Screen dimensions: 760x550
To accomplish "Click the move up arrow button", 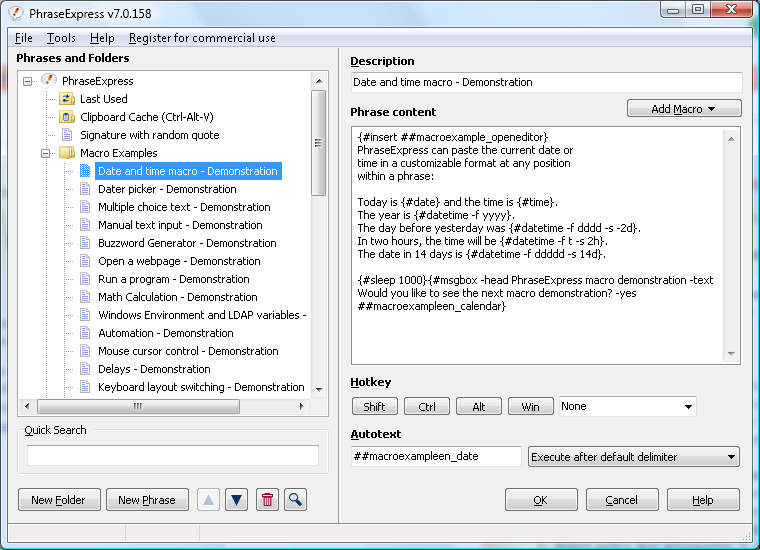I will pyautogui.click(x=208, y=500).
